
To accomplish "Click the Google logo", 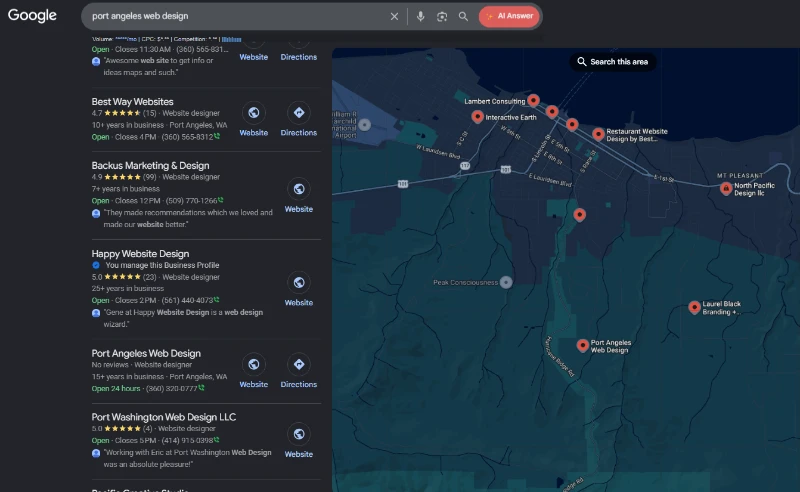I will 32,15.
